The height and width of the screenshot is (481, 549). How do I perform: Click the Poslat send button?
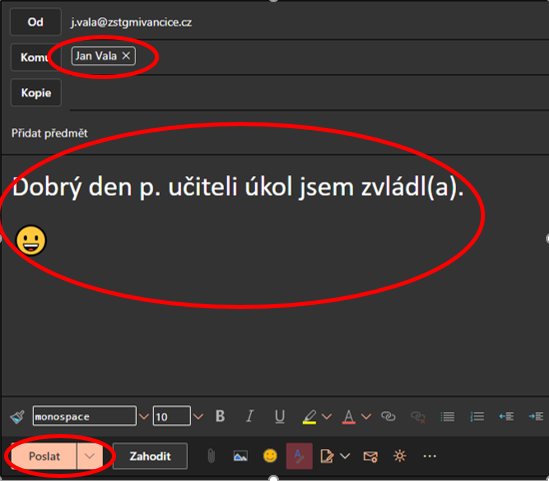(x=44, y=456)
